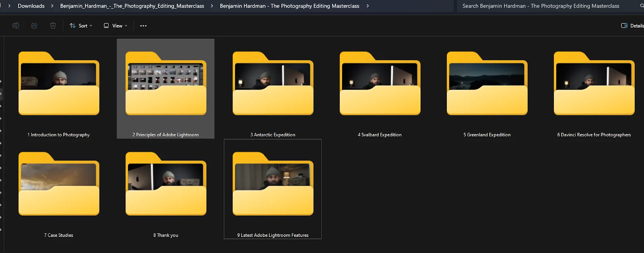The width and height of the screenshot is (644, 253).
Task: Open the See more three-dots menu
Action: [x=143, y=26]
